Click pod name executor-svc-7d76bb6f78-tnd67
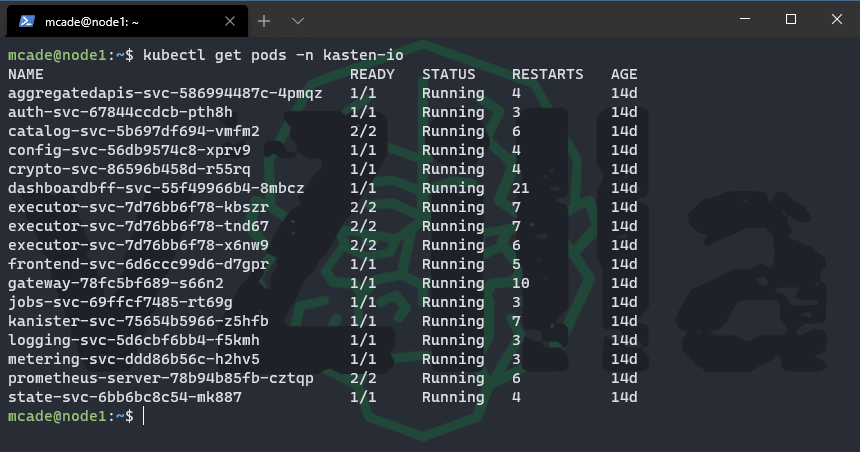The height and width of the screenshot is (452, 860). click(138, 226)
